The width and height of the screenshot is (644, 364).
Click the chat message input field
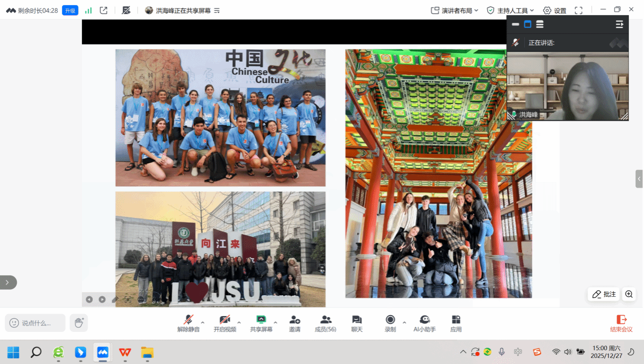pyautogui.click(x=36, y=323)
